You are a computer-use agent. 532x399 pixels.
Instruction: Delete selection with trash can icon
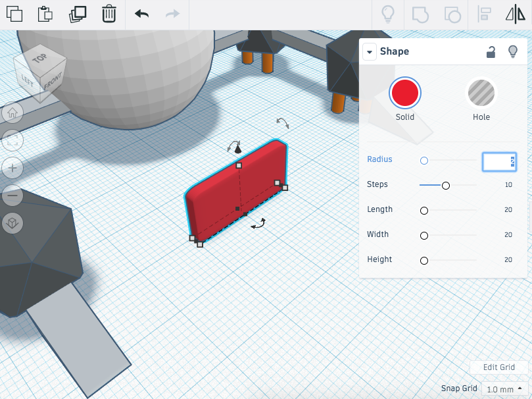coord(109,14)
